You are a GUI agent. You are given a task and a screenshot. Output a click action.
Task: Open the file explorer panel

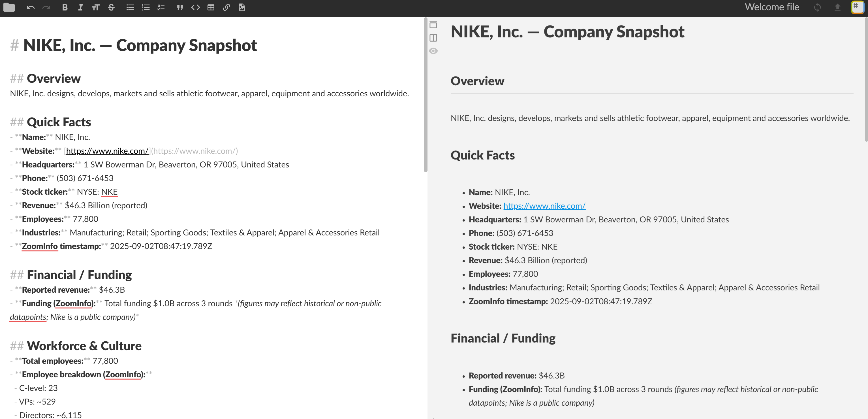click(x=9, y=7)
